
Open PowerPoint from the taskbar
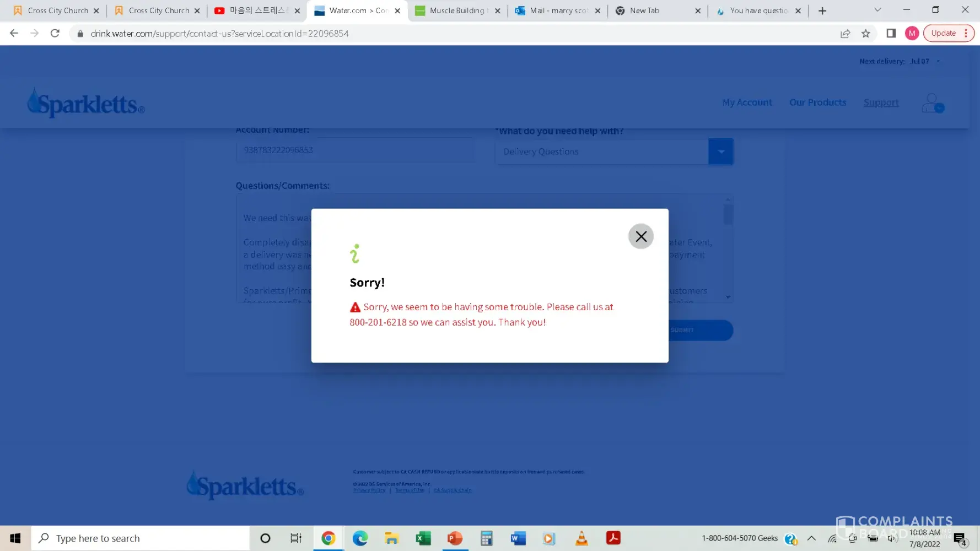click(455, 538)
